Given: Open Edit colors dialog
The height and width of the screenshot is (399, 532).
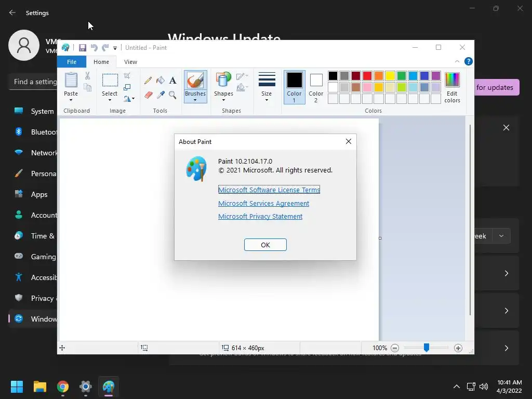Looking at the screenshot, I should (x=452, y=87).
